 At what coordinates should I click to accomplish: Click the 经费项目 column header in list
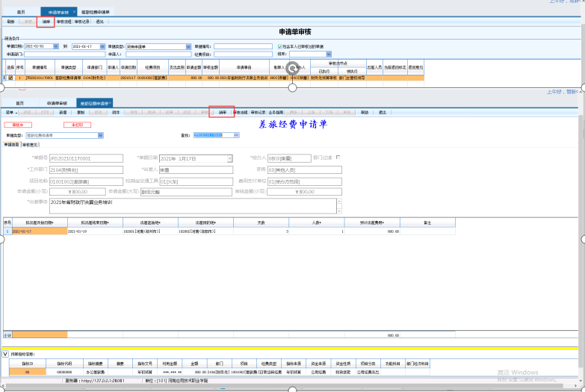[x=152, y=67]
